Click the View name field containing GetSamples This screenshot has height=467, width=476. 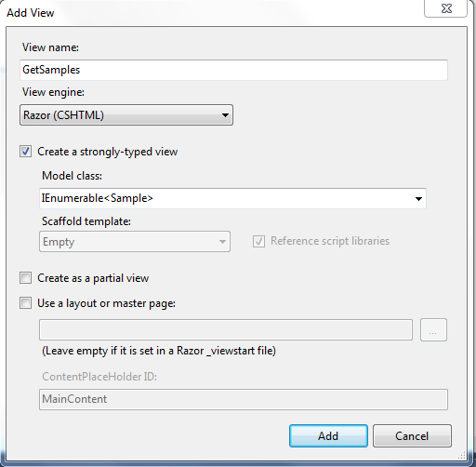click(x=233, y=70)
